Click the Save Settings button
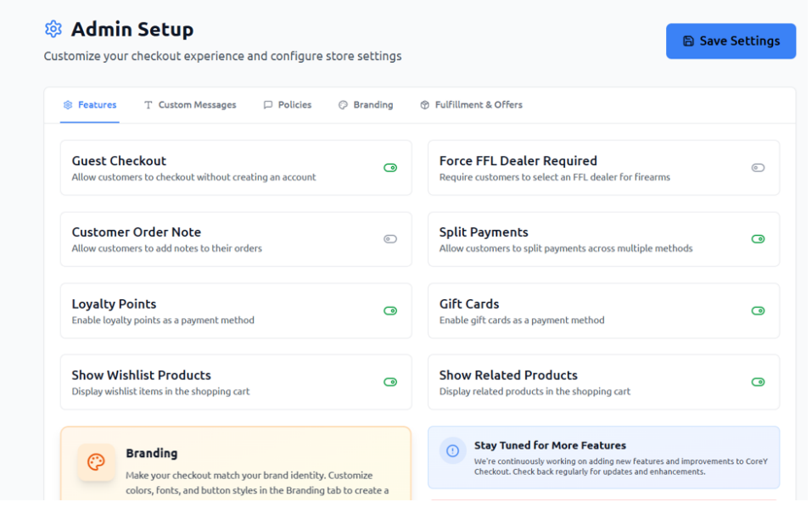The width and height of the screenshot is (812, 530). (731, 41)
